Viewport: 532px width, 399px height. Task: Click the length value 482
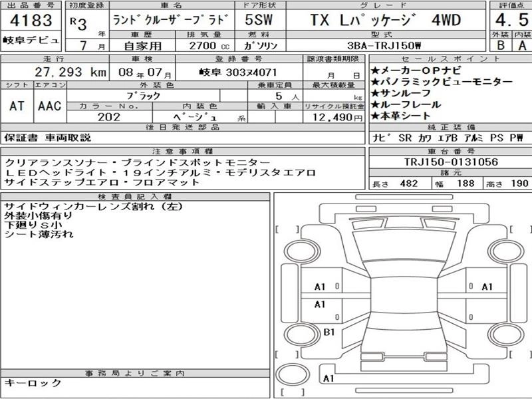coord(409,184)
